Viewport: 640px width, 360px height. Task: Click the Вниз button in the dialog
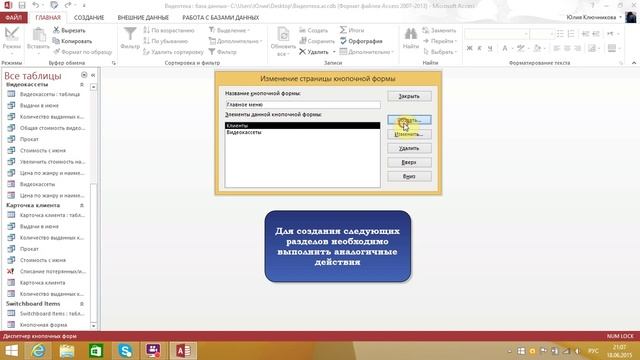pyautogui.click(x=409, y=176)
